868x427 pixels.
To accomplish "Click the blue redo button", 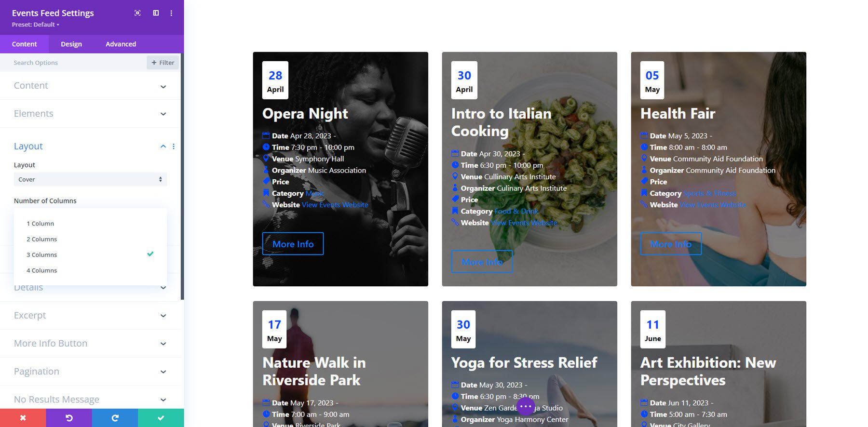I will pos(115,418).
